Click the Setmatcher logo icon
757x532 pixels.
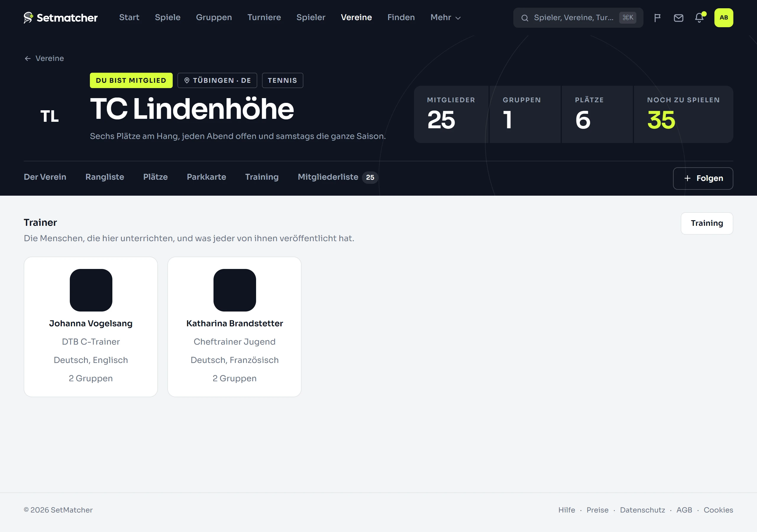pos(28,17)
